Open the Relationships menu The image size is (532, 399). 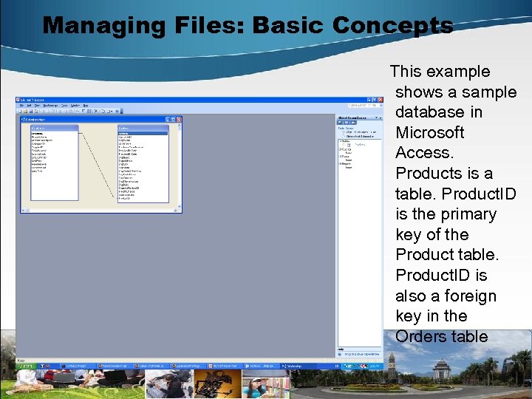50,106
